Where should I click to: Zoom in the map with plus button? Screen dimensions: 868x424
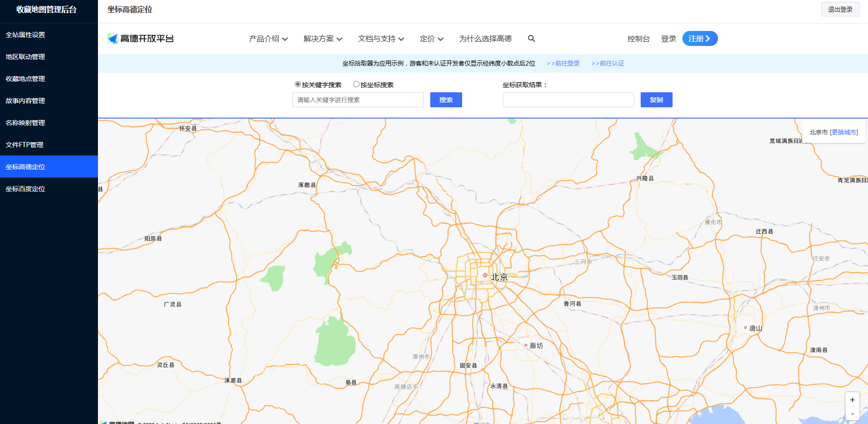[x=853, y=400]
